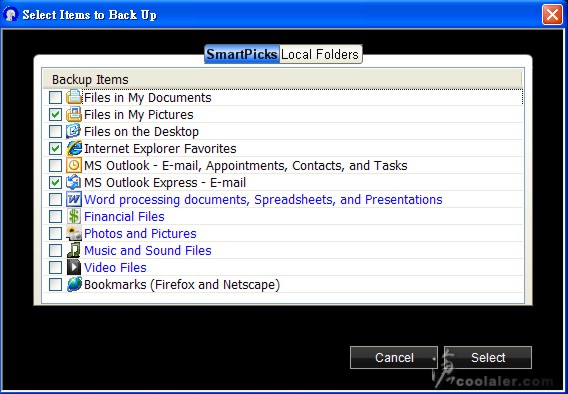Check the Files in My Documents checkbox
The image size is (568, 394).
(x=55, y=97)
